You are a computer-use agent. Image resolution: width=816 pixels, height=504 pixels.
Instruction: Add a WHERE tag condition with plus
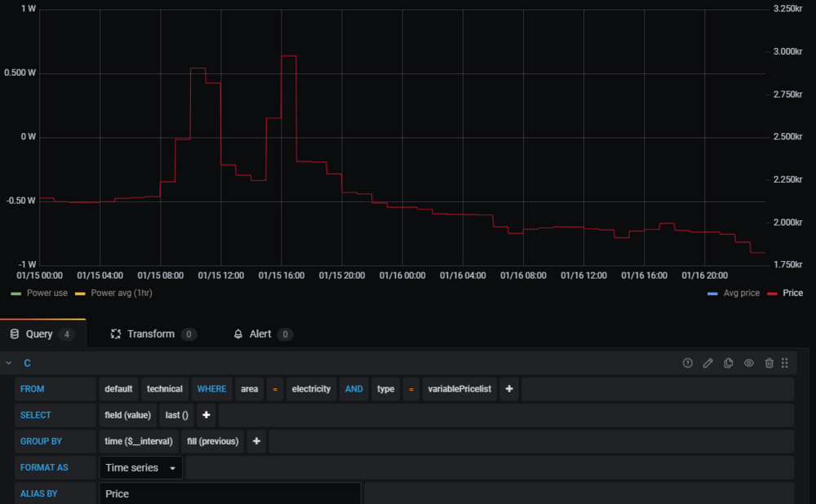[x=509, y=389]
